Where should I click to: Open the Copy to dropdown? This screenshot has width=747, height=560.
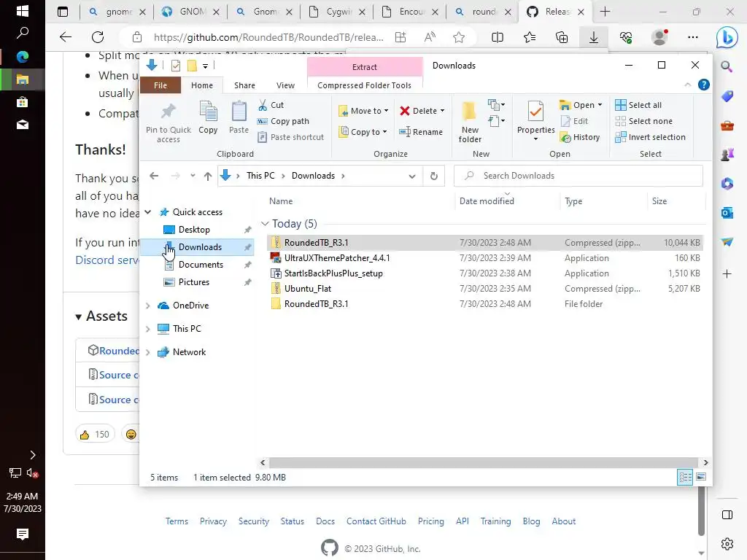(363, 132)
